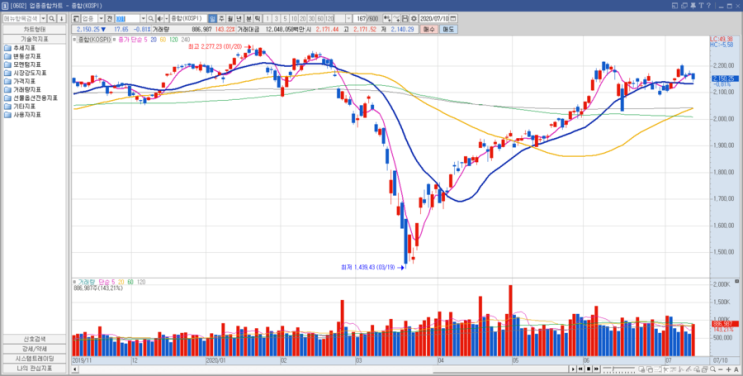Click the search magnifier in the menu search panel
The image size is (743, 376).
point(52,18)
